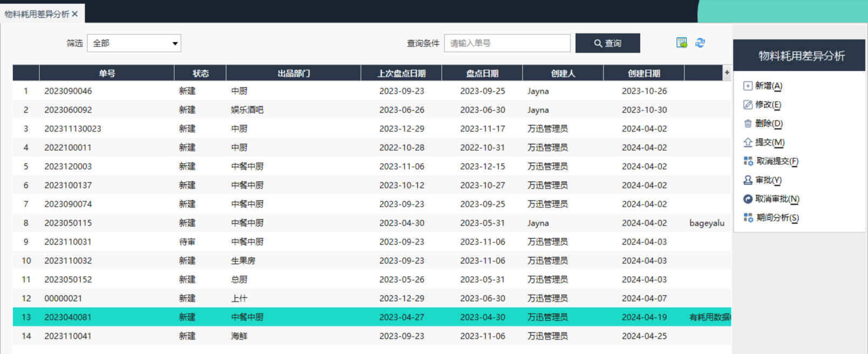Sort by the 盘点日期 column header

tap(482, 73)
